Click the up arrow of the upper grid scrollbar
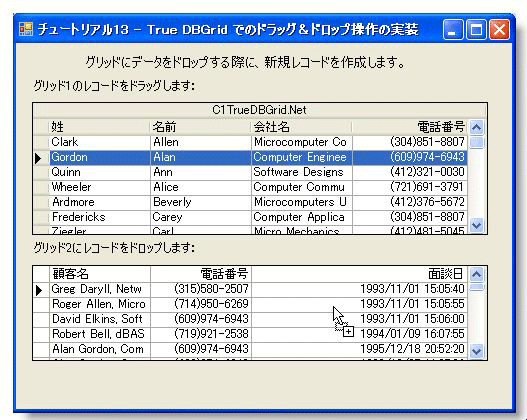 (477, 127)
